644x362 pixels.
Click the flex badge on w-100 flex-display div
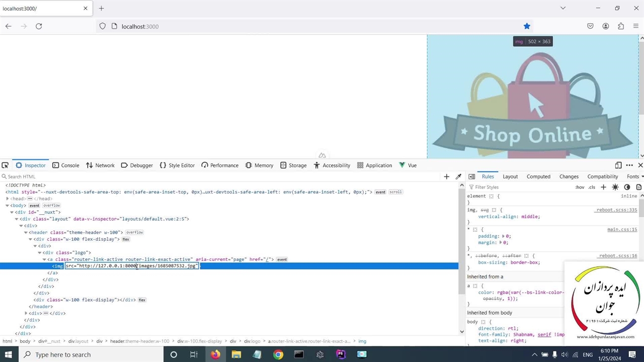point(126,239)
